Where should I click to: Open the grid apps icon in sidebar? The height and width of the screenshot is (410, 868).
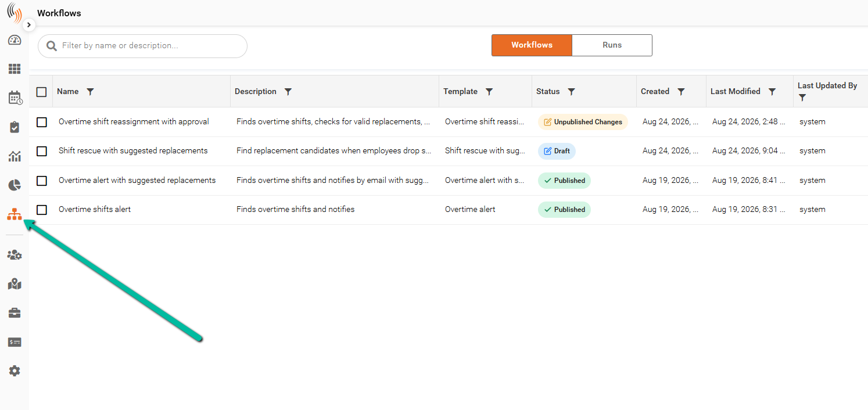[x=15, y=69]
